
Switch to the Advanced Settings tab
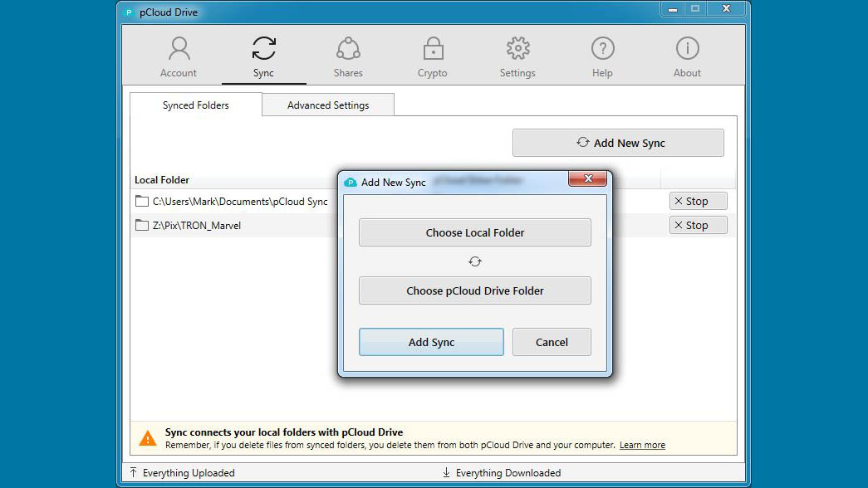coord(328,105)
